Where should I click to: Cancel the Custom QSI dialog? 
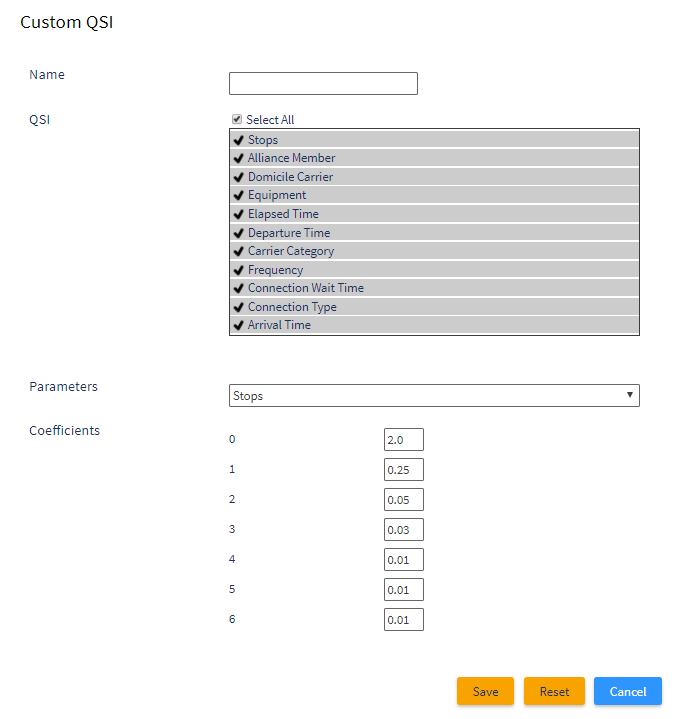tap(628, 691)
